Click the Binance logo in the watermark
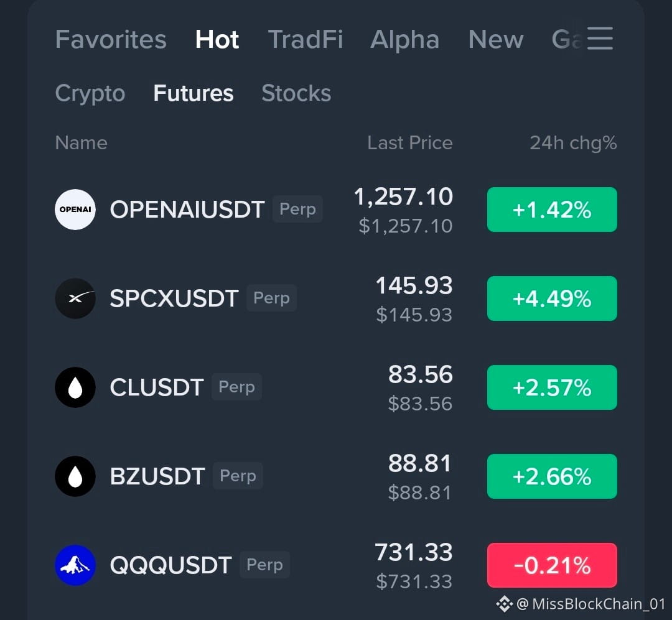Screen dimensions: 672x620 (x=504, y=604)
